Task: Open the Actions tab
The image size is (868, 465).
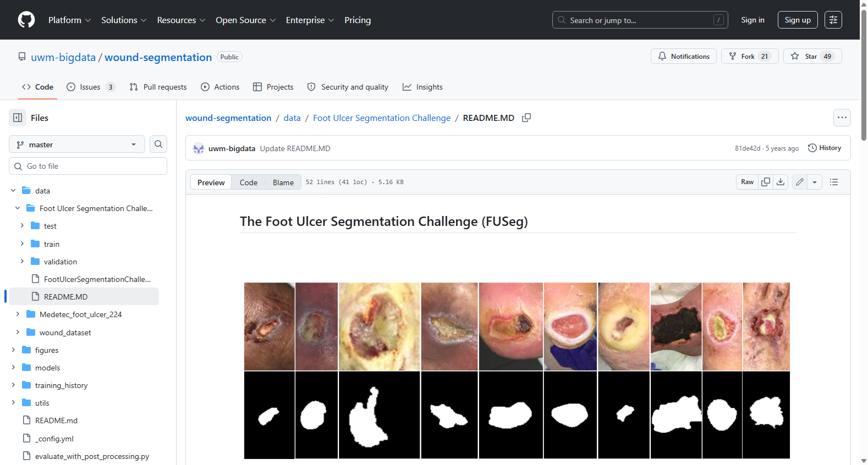Action: (220, 87)
